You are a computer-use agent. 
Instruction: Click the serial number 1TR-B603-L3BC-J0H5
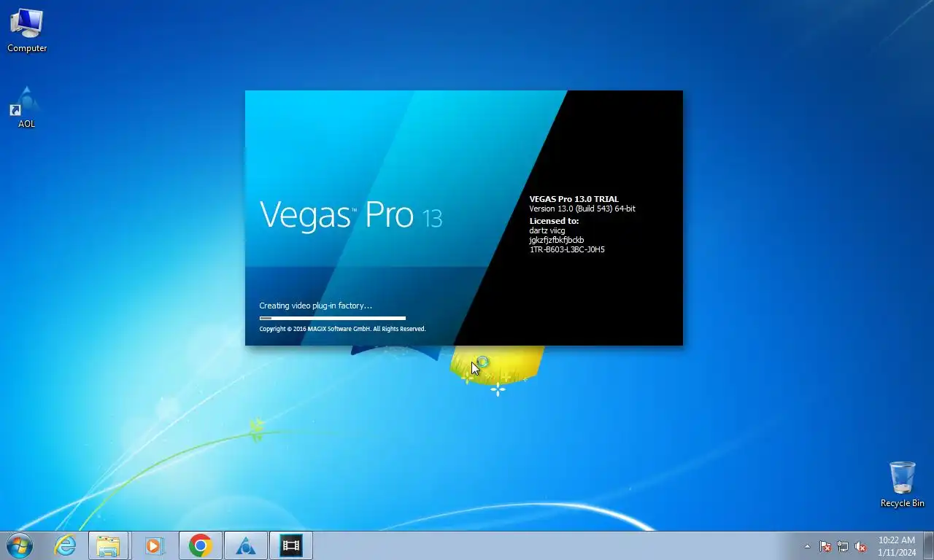point(567,249)
